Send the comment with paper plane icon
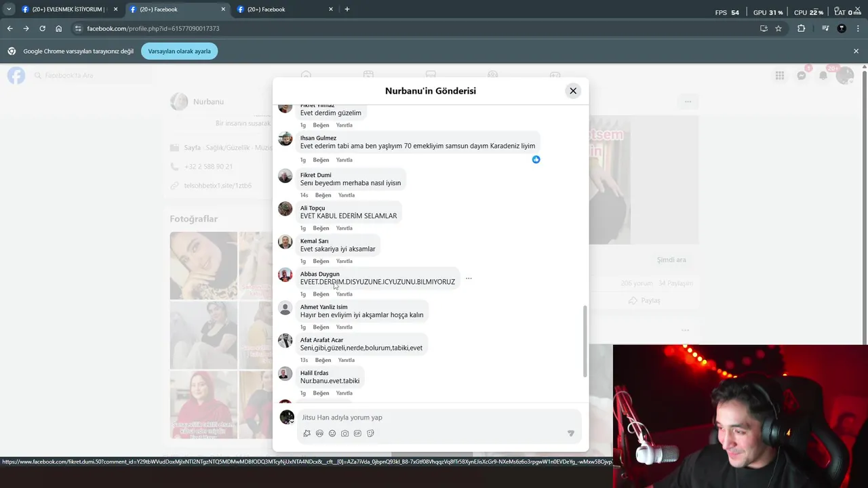This screenshot has height=488, width=868. [x=570, y=433]
